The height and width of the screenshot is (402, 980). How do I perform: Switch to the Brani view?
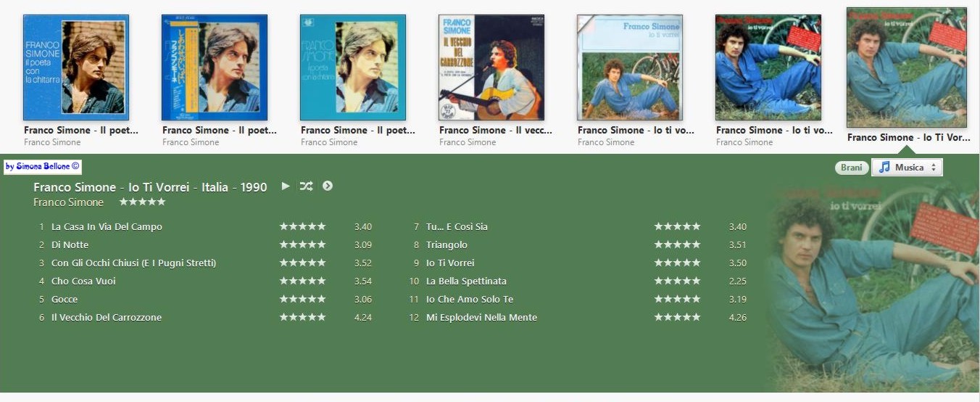click(852, 168)
